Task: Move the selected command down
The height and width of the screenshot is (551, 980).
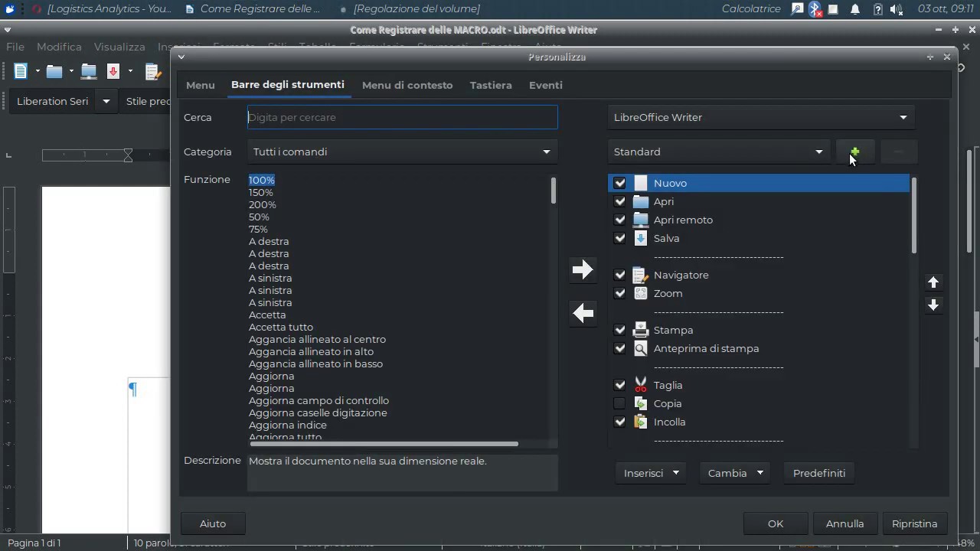Action: point(933,305)
